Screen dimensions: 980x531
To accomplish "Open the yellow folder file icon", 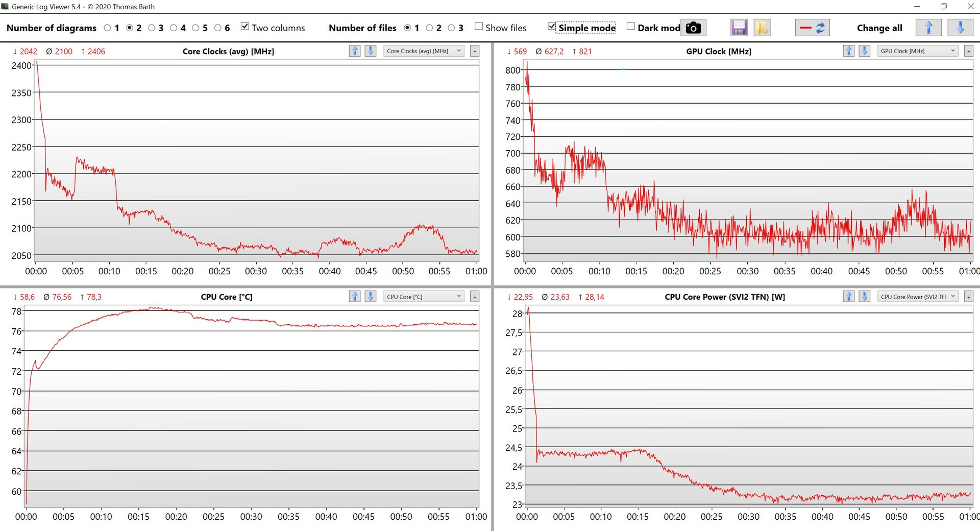I will click(x=762, y=28).
